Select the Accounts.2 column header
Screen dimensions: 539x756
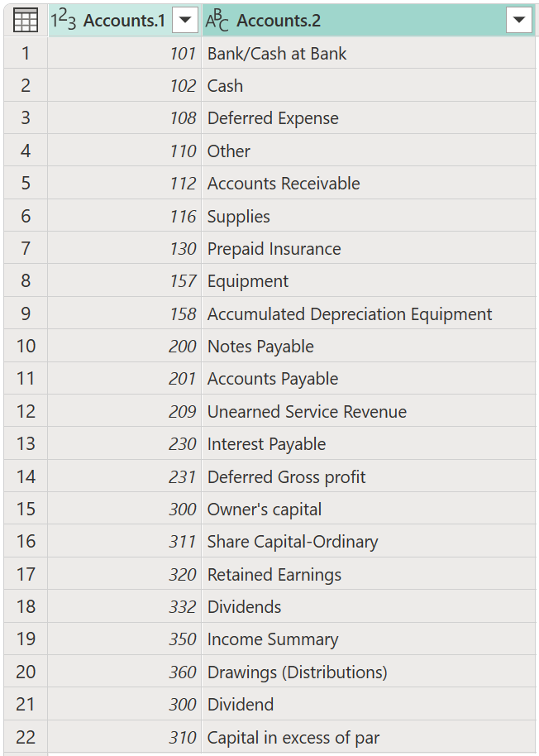(369, 20)
